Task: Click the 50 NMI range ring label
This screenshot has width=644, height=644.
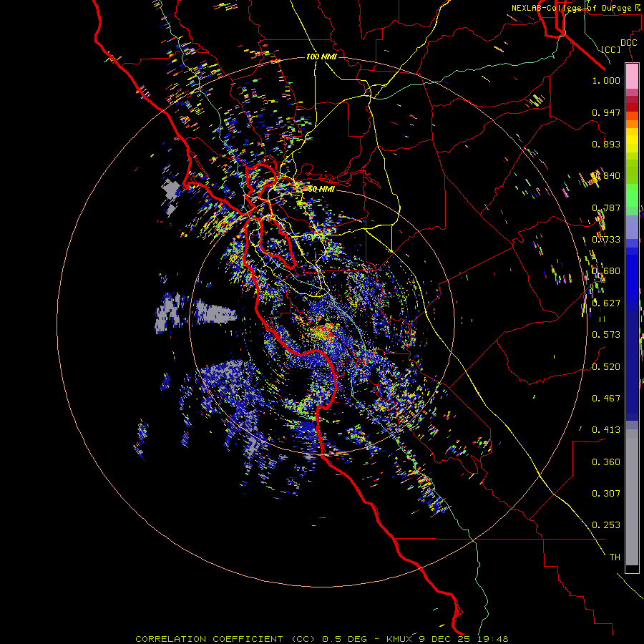Action: pos(321,189)
